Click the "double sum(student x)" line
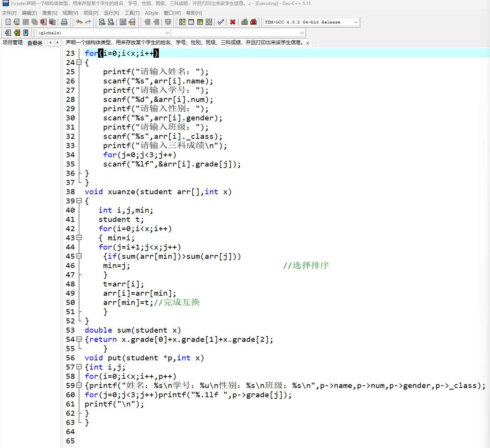The width and height of the screenshot is (490, 448). tap(133, 330)
